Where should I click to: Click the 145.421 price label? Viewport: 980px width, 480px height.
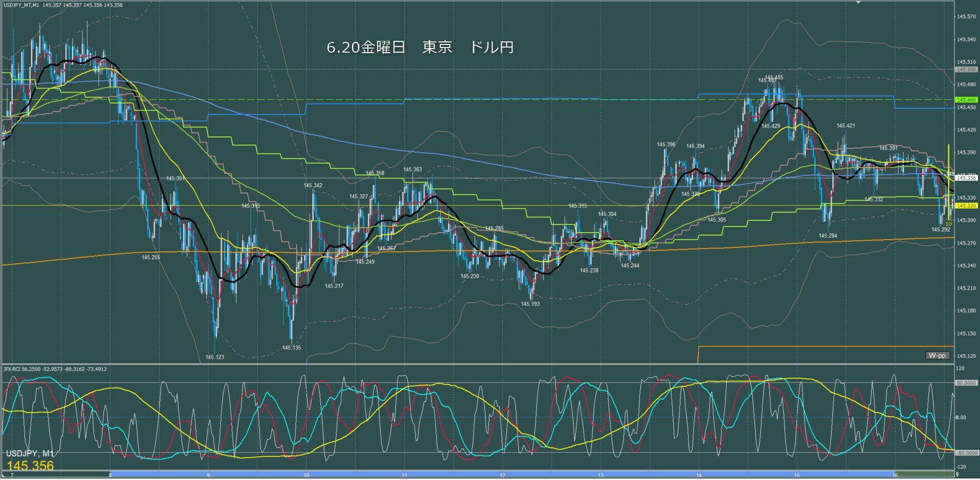(846, 126)
